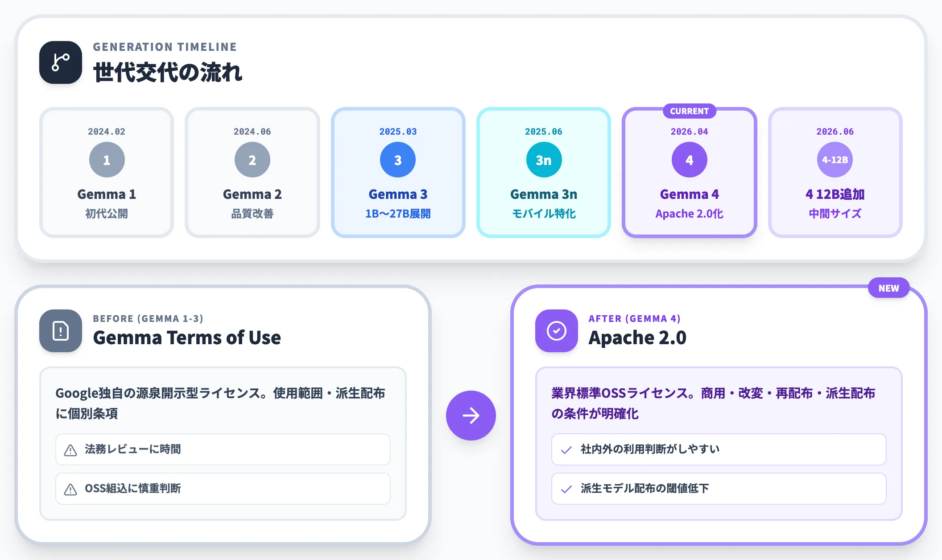Click the 1B〜27B展開 subtitle

coord(398,214)
